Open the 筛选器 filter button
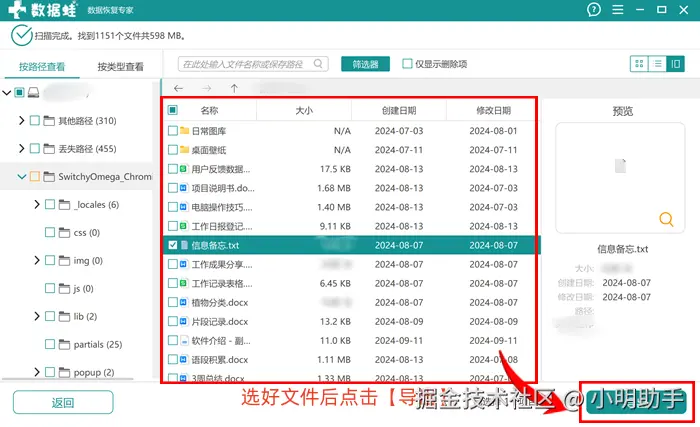The height and width of the screenshot is (427, 700). pyautogui.click(x=365, y=64)
